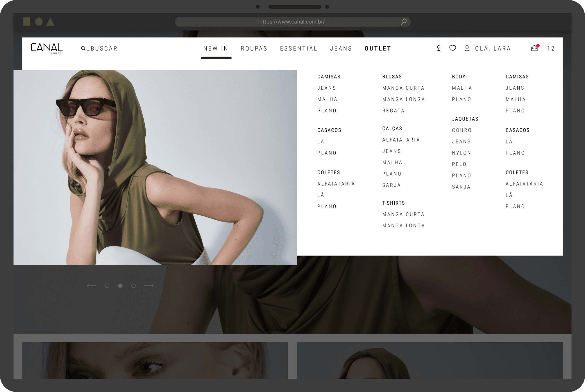585x392 pixels.
Task: Click the store locator pin icon
Action: (x=439, y=48)
